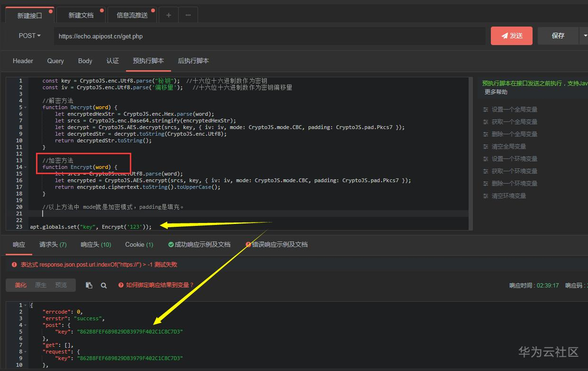This screenshot has width=588, height=371.
Task: Insert snippet 获取一个环境变量
Action: pos(515,171)
